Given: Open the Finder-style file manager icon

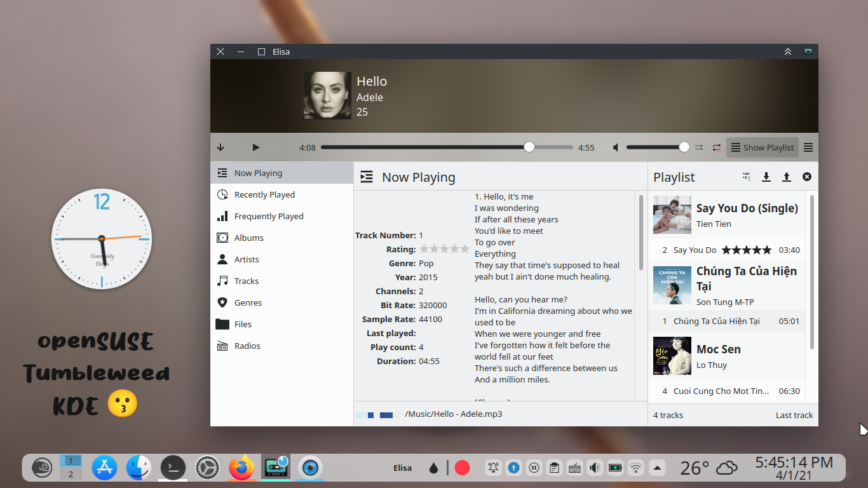Looking at the screenshot, I should tap(139, 468).
